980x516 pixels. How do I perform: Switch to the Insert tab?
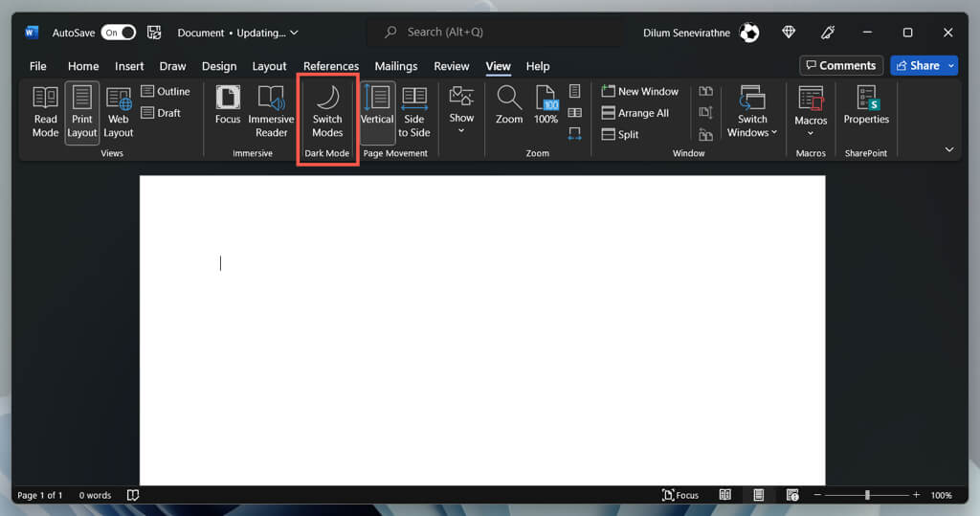[x=129, y=66]
